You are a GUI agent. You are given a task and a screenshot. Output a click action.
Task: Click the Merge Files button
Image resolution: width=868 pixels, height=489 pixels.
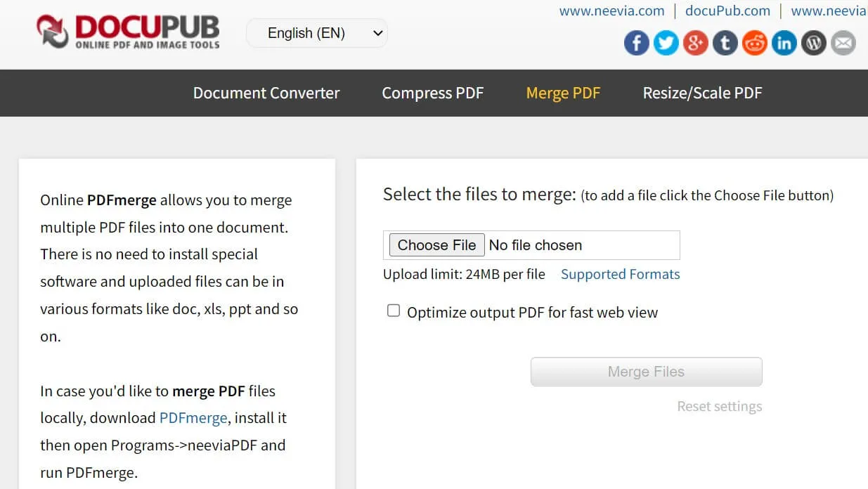point(645,372)
